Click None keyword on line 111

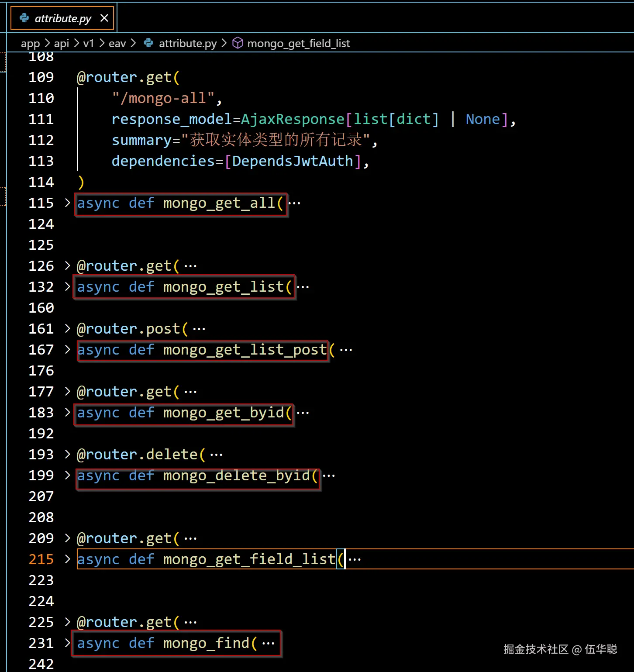tap(483, 119)
